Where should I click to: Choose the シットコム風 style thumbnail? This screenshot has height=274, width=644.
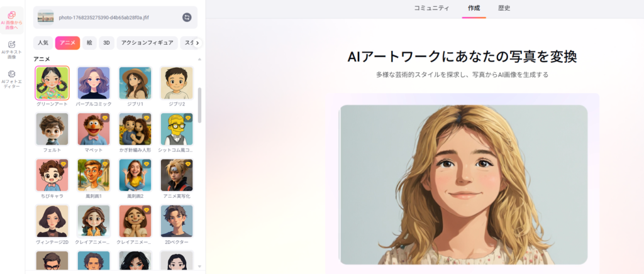[177, 129]
